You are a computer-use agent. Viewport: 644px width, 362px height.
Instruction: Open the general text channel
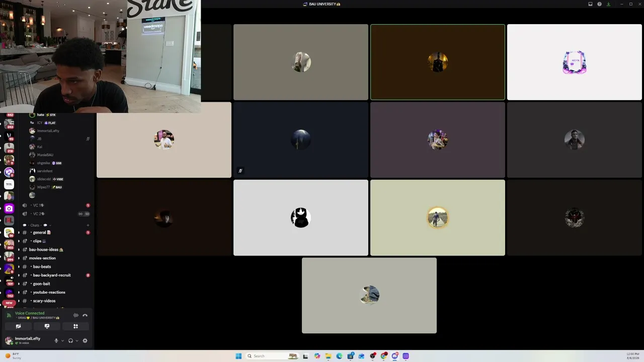click(55, 232)
